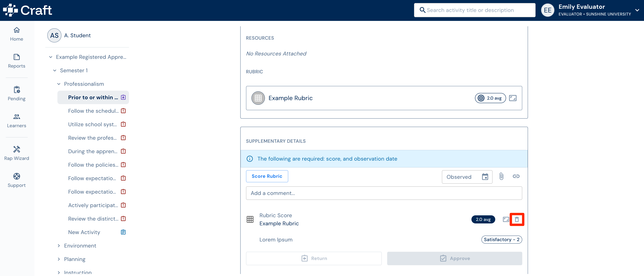The height and width of the screenshot is (276, 644).
Task: Collapse the Semester 1 tree node
Action: [55, 71]
